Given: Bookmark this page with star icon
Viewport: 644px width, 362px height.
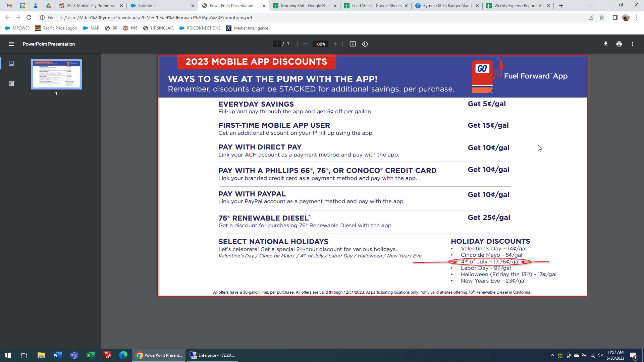Looking at the screenshot, I should (602, 17).
